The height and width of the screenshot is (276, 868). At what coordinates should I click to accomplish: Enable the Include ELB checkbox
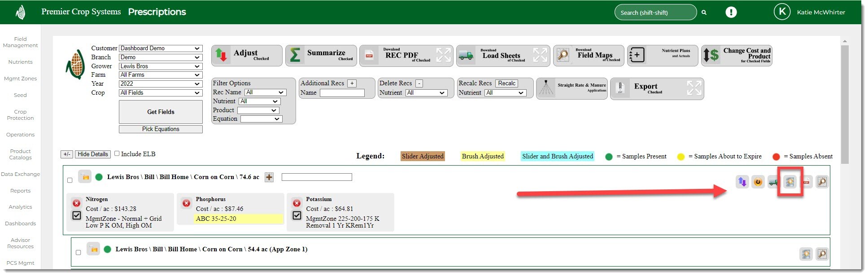[117, 153]
